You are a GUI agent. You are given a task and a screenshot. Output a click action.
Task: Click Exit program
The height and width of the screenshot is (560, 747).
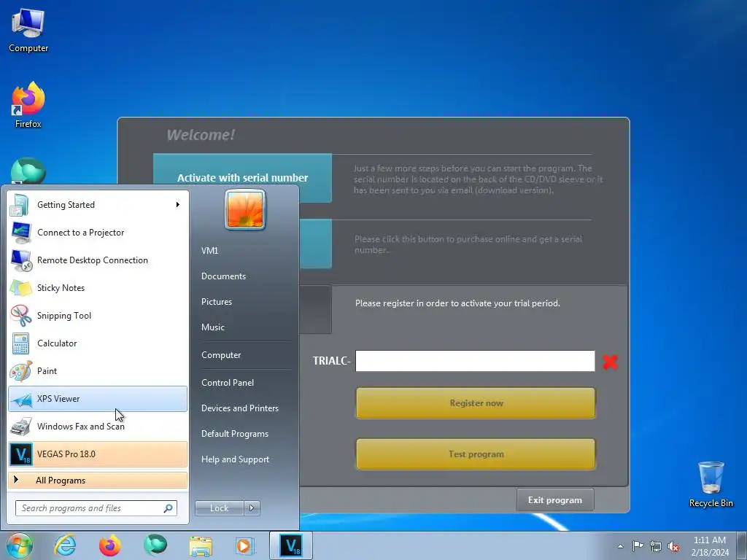point(555,500)
